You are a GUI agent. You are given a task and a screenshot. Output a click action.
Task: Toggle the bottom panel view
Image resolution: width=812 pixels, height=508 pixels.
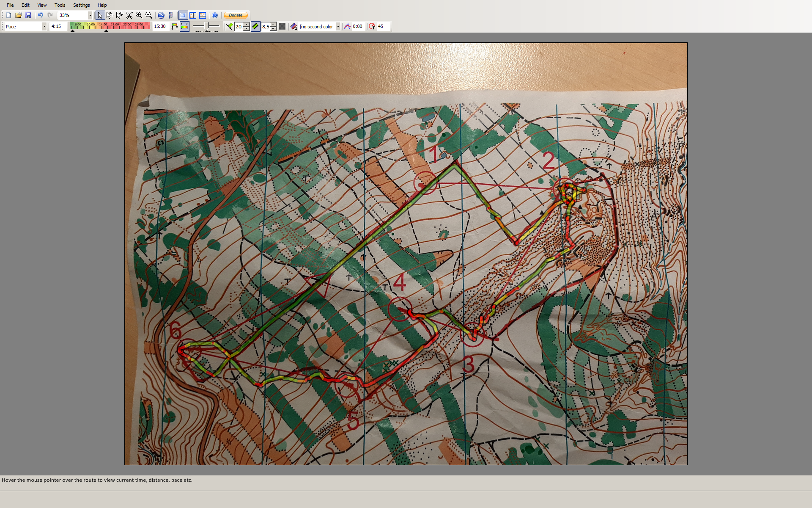click(x=203, y=15)
